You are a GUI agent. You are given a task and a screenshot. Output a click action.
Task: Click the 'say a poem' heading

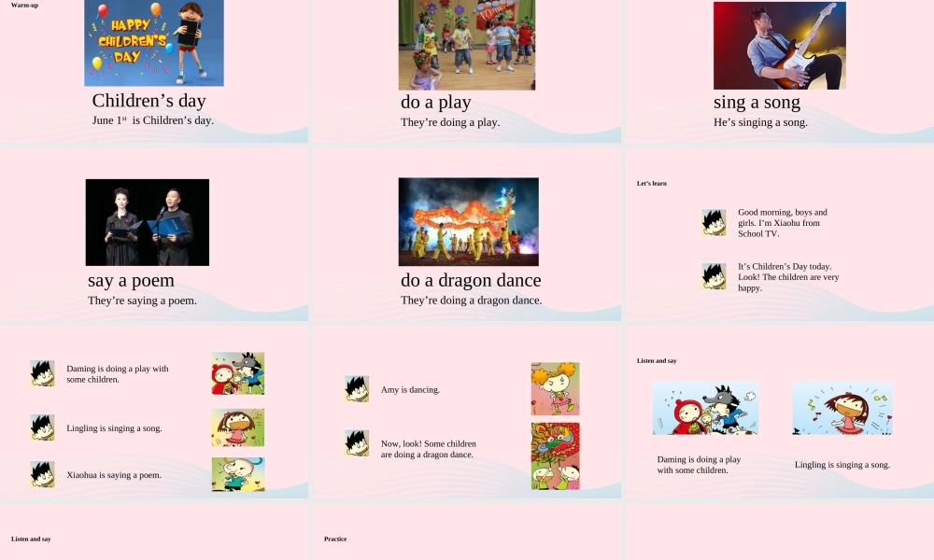(131, 280)
